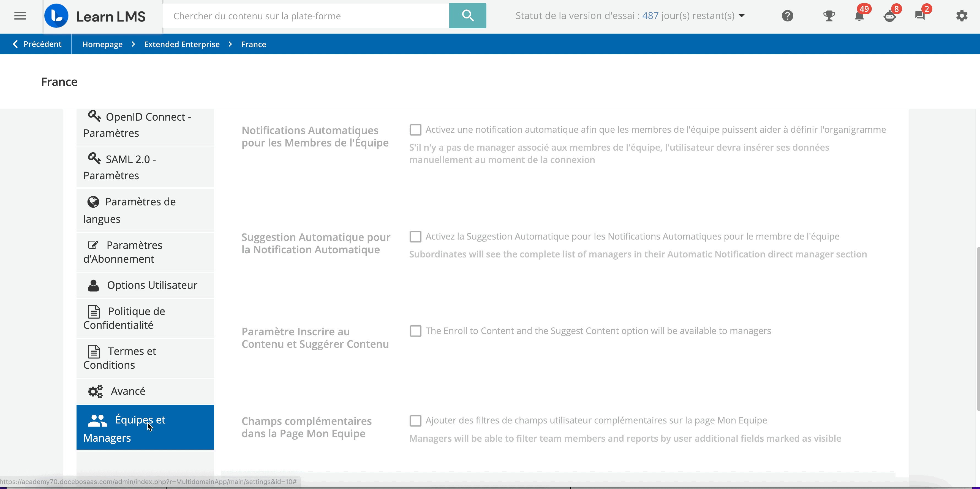The width and height of the screenshot is (980, 489).
Task: Open Avancé settings tab
Action: 145,391
